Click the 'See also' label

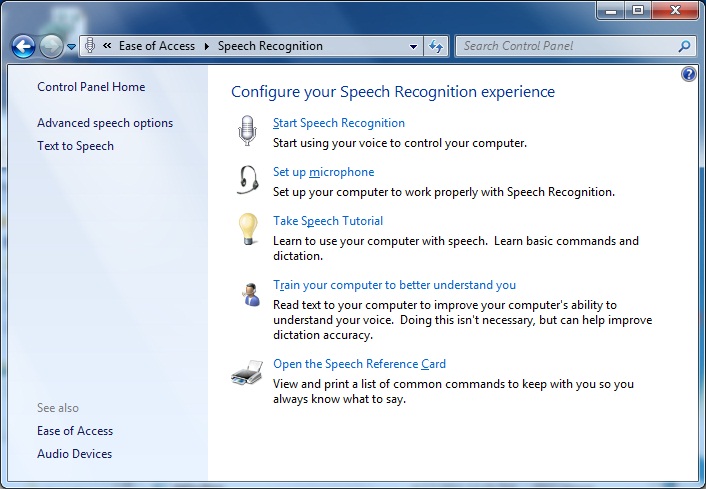pos(58,408)
